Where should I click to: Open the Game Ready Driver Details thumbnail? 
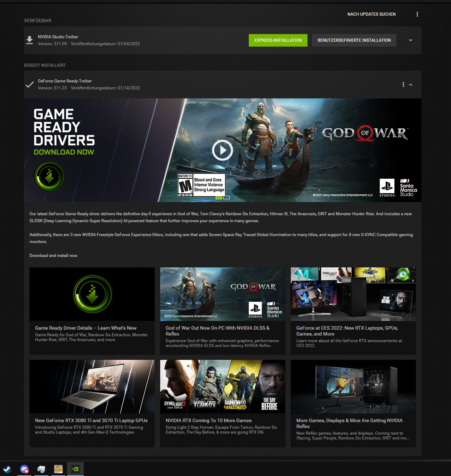(x=92, y=294)
